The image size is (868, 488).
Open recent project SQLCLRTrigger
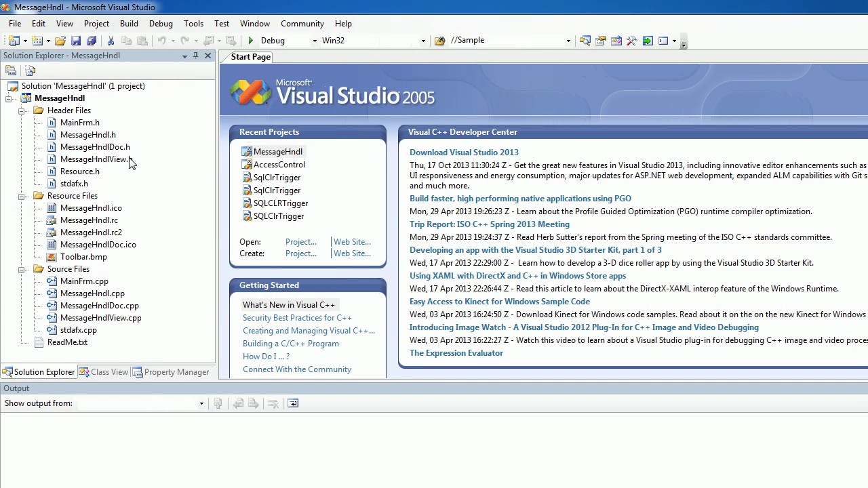tap(280, 203)
